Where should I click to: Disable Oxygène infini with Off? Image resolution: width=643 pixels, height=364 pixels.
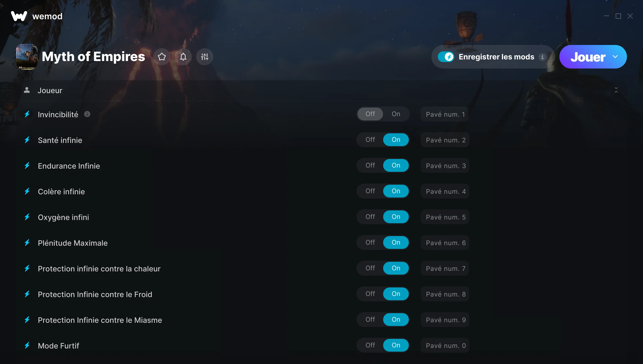370,217
